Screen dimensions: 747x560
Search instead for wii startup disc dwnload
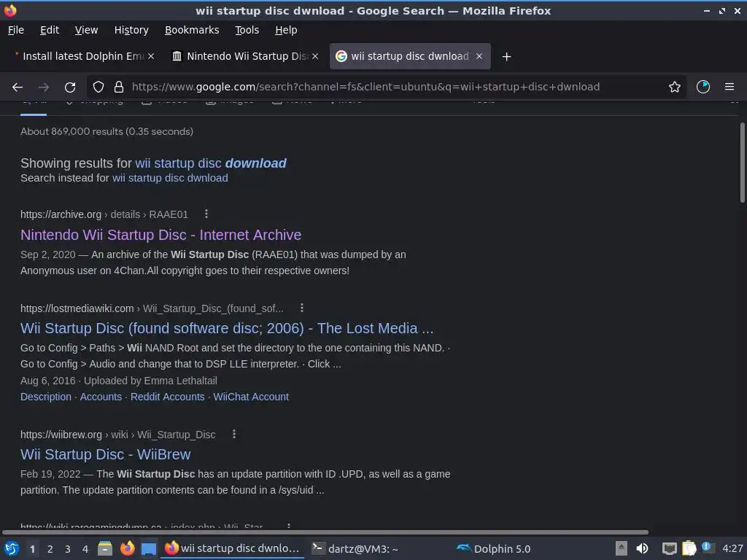170,178
